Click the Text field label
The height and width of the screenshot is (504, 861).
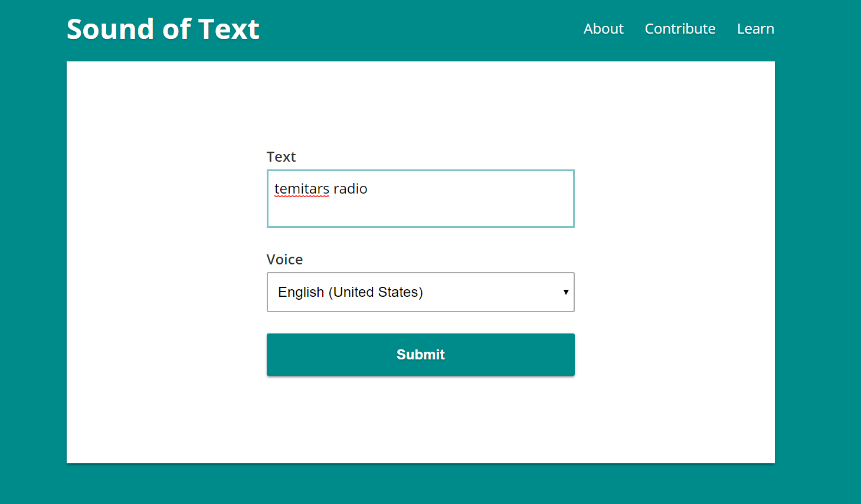(x=281, y=157)
